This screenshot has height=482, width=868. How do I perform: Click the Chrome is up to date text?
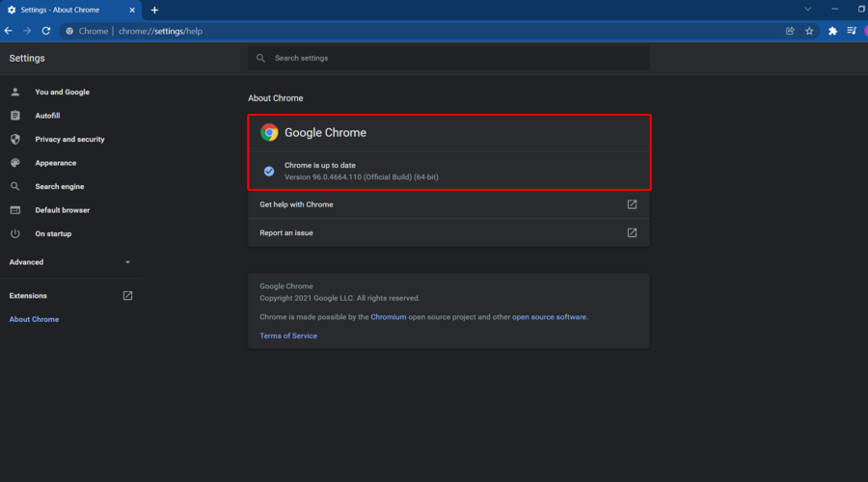coord(320,166)
